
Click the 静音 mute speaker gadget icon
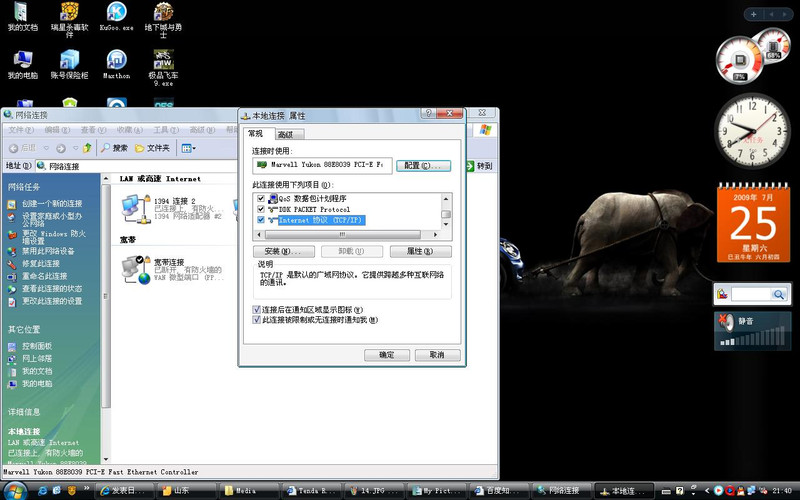click(726, 323)
